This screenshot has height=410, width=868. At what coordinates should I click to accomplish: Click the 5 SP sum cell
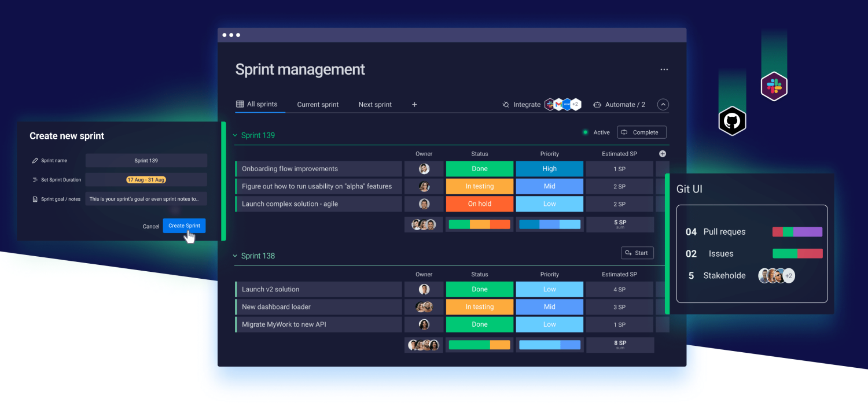pyautogui.click(x=620, y=224)
